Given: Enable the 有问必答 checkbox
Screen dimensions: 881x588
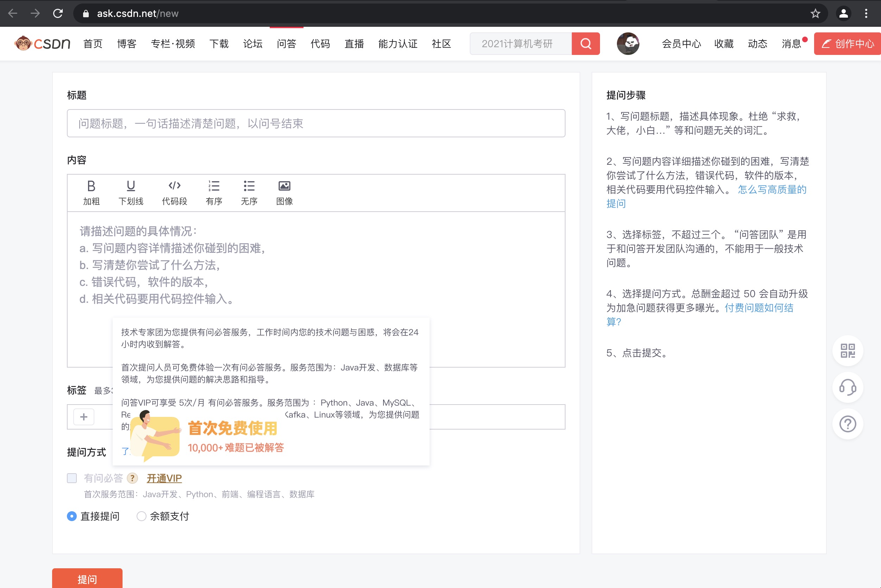Looking at the screenshot, I should (71, 478).
